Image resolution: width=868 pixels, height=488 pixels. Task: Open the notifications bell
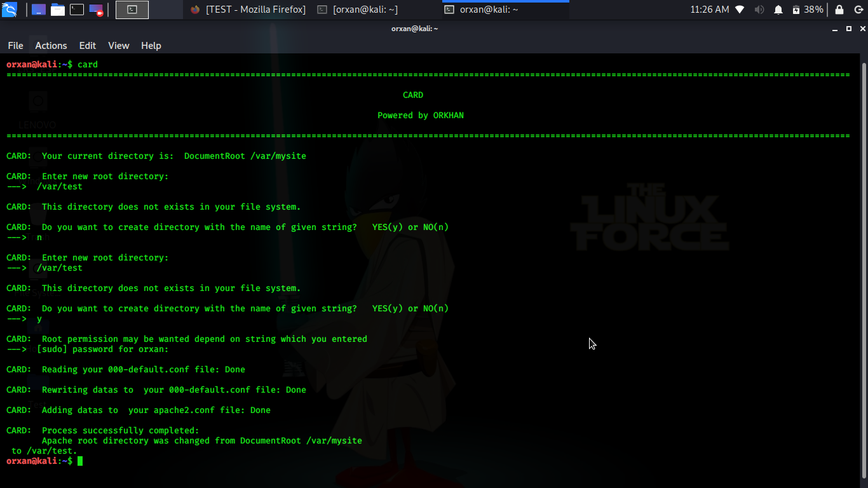tap(778, 10)
